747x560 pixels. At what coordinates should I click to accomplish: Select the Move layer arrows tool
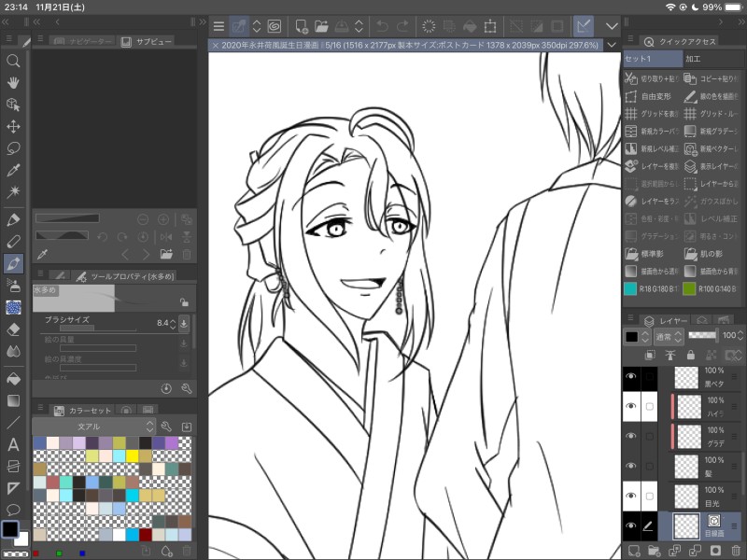13,127
